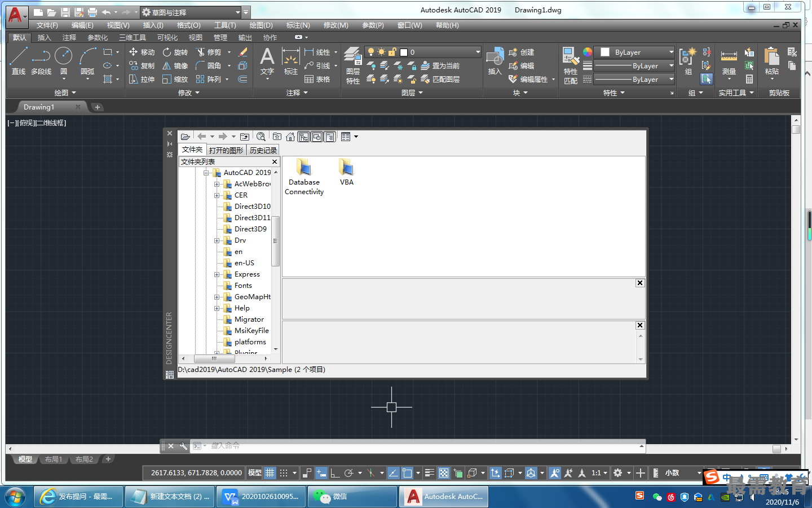Screen dimensions: 812x508
Task: Expand the Help folder node
Action: click(x=217, y=308)
